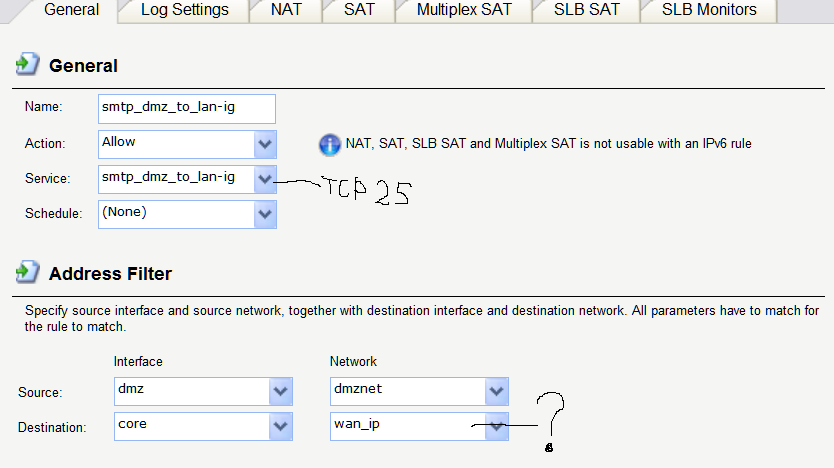Click the Address Filter section icon
834x468 pixels.
(26, 273)
